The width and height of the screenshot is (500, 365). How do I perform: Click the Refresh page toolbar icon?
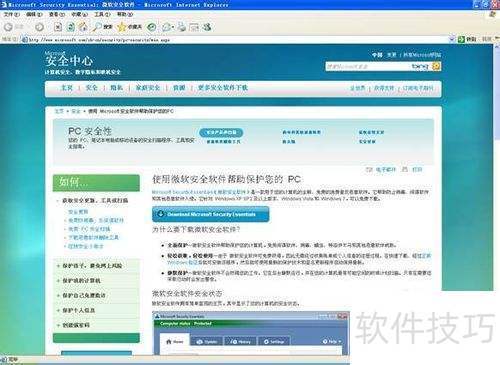point(71,27)
